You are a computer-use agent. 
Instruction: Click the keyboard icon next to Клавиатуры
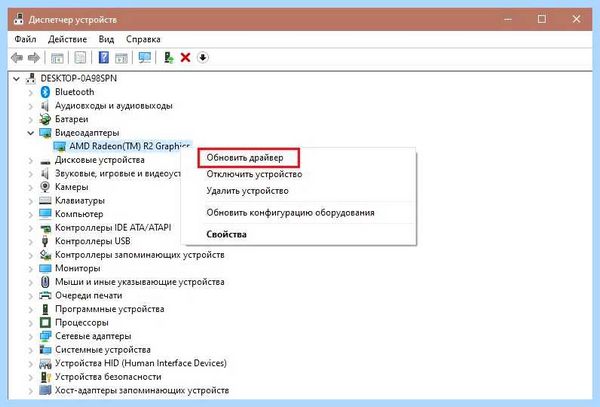point(45,200)
